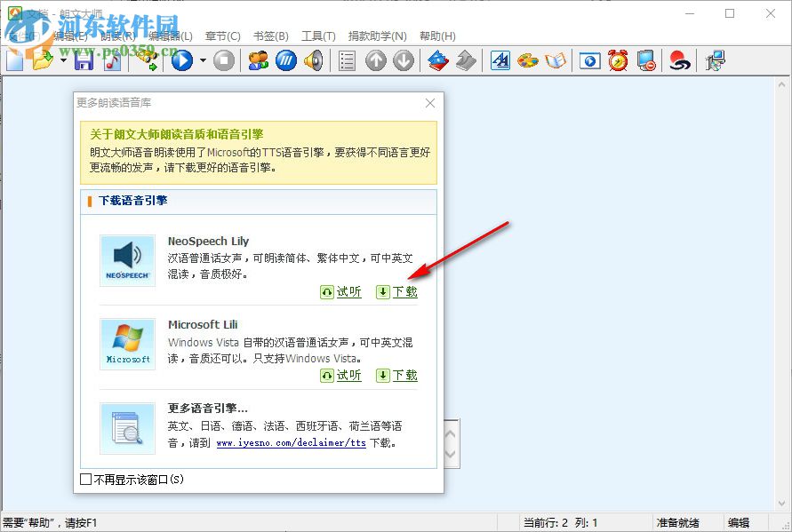This screenshot has width=792, height=532.
Task: Click the main window scrollbar up arrow
Action: tap(782, 85)
